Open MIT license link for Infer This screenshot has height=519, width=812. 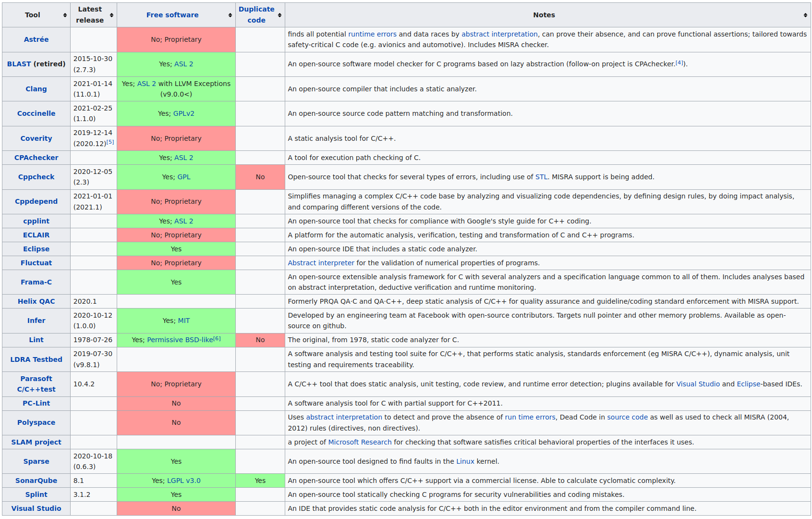click(x=184, y=321)
